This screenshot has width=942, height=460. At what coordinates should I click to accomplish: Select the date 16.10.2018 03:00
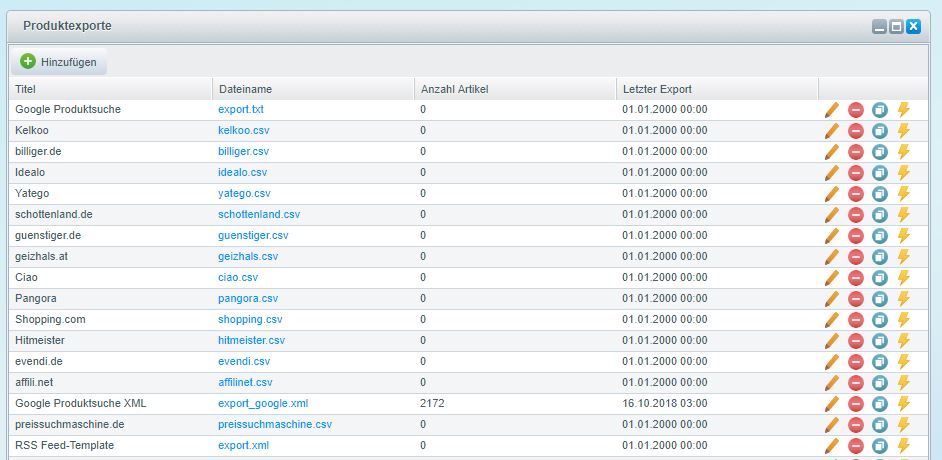click(x=664, y=404)
